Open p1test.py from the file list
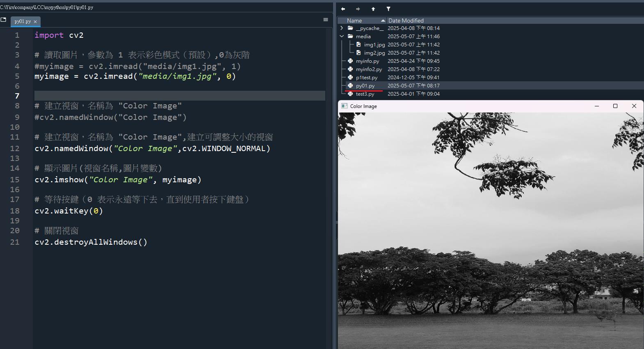 pos(366,78)
